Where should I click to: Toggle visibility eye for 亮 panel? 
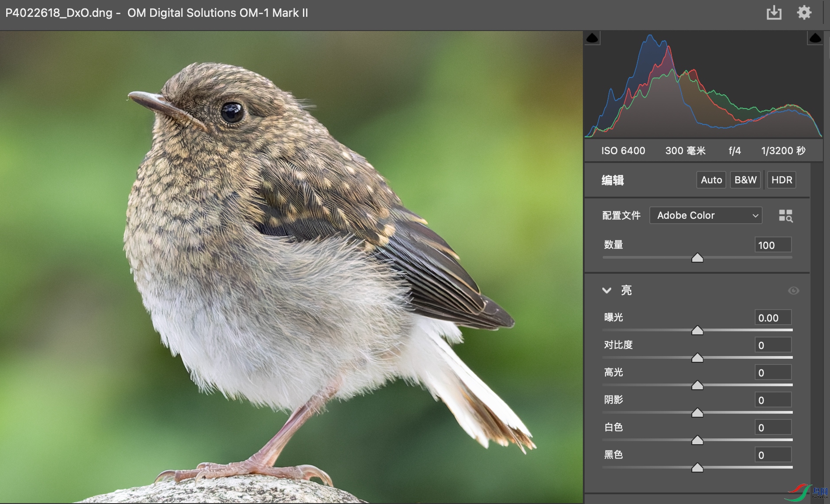[x=793, y=291]
